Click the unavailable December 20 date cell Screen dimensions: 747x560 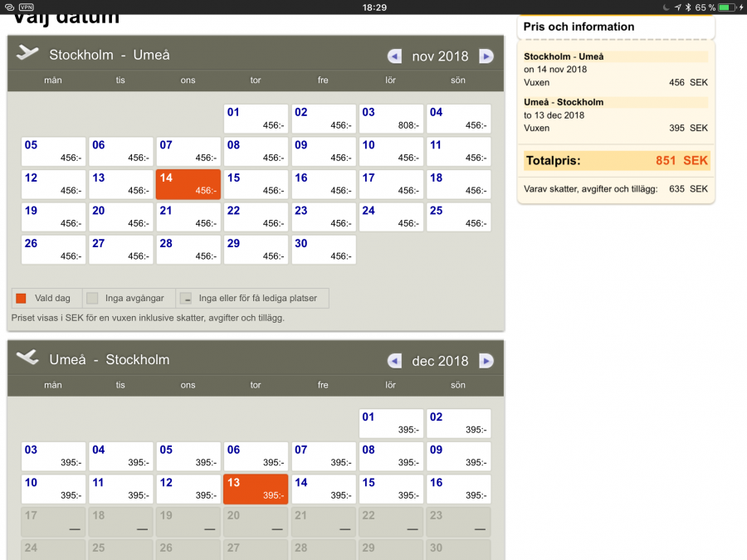[x=256, y=522]
